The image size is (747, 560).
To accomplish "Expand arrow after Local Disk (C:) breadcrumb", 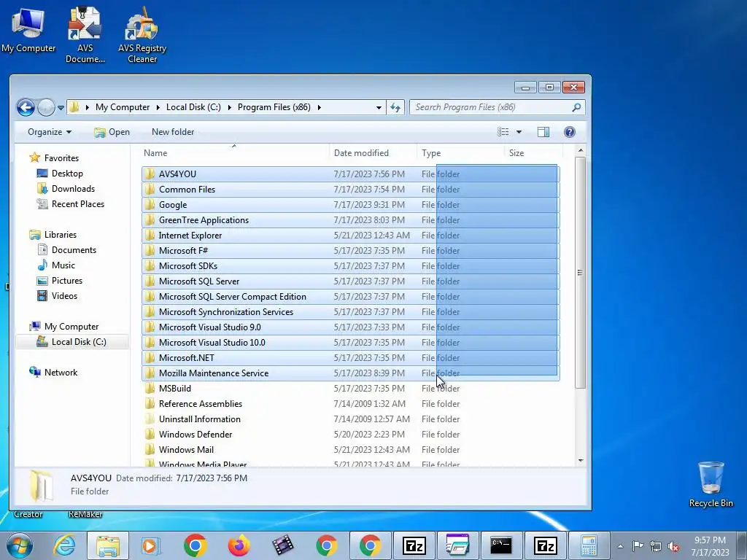I will [x=229, y=108].
